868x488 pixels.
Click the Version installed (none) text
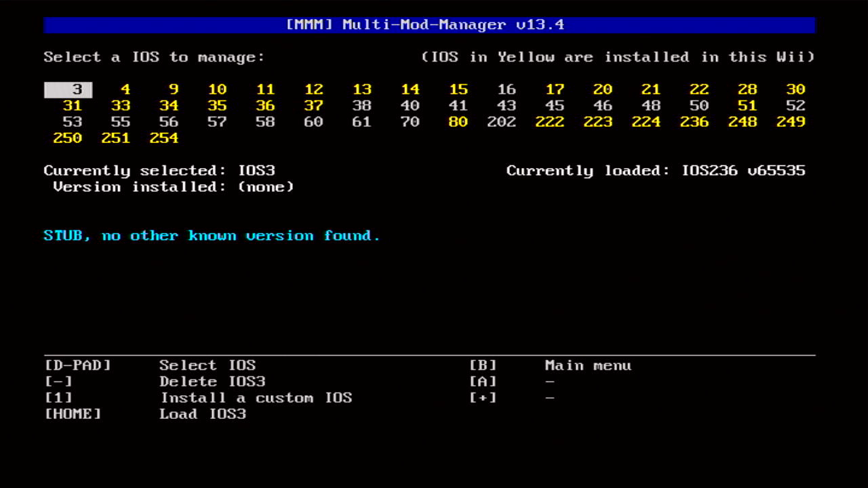tap(174, 187)
